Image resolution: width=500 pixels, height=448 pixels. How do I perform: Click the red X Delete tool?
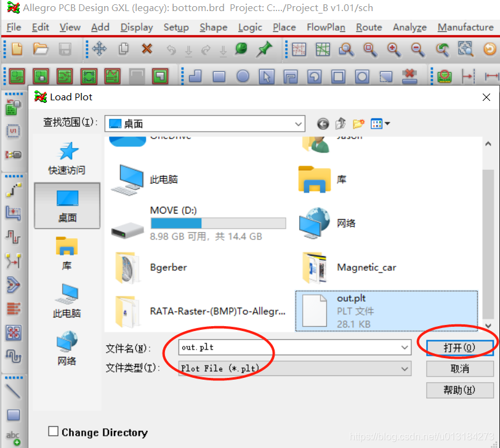pyautogui.click(x=147, y=49)
